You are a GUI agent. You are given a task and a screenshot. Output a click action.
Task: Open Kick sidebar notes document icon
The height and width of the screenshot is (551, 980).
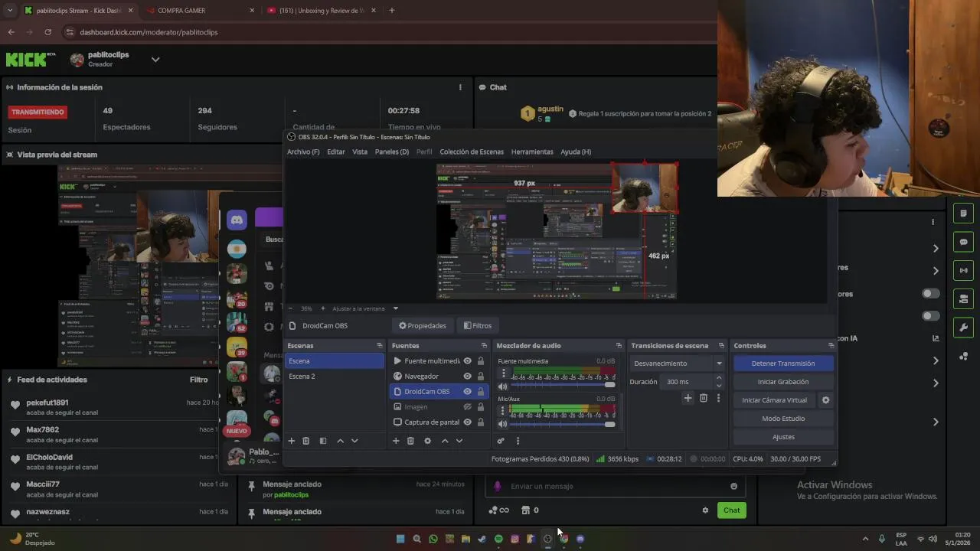[963, 213]
